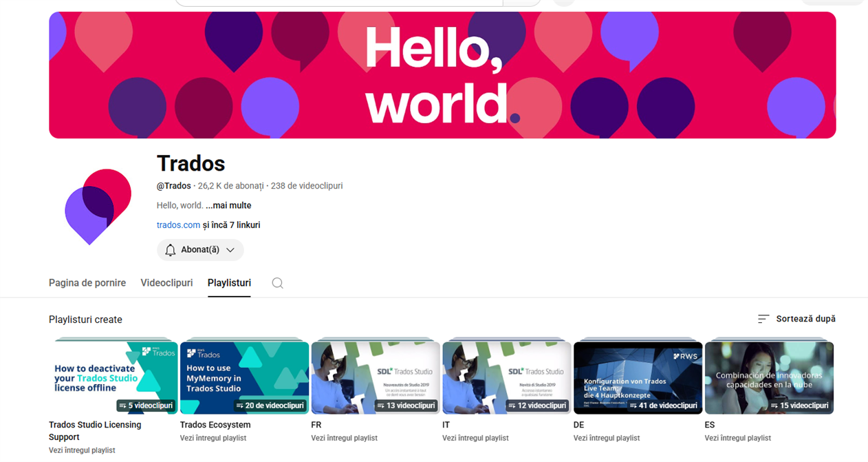Click the Trados channel name heading
Image resolution: width=868 pixels, height=462 pixels.
[x=191, y=163]
